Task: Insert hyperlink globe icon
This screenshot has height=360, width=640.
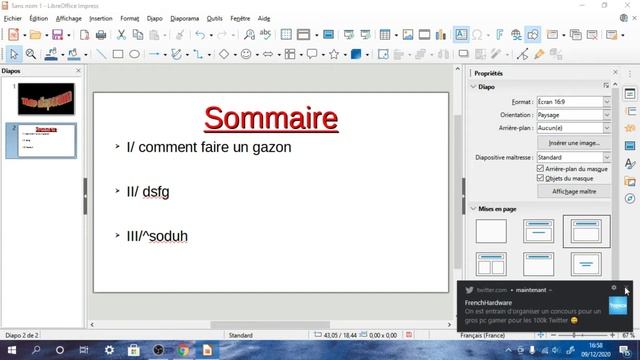Action: click(516, 35)
